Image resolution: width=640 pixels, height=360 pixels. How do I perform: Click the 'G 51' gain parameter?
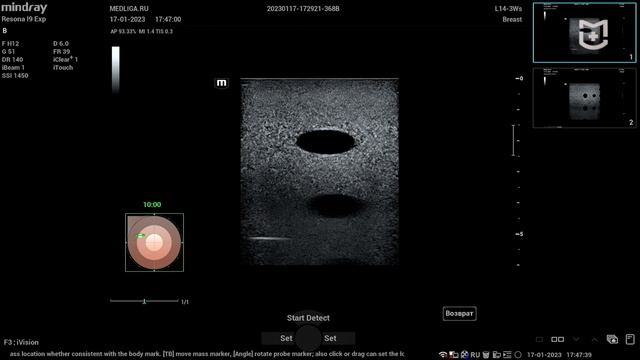click(x=8, y=51)
